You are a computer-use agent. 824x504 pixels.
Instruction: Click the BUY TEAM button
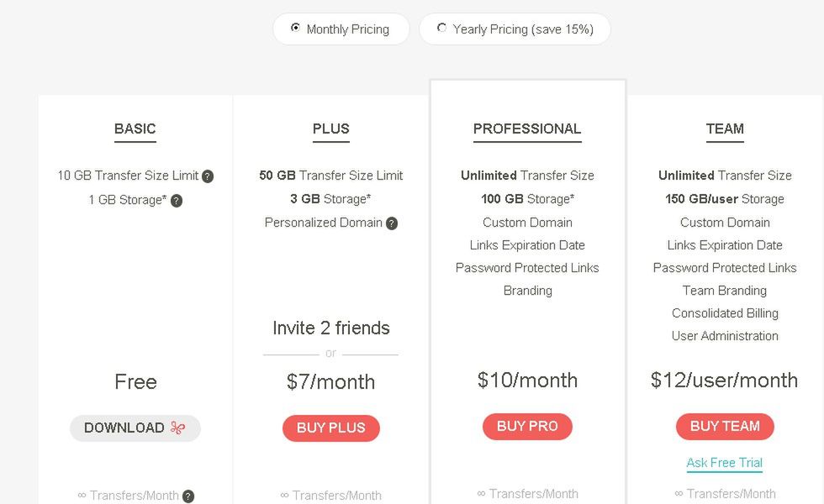(x=725, y=427)
